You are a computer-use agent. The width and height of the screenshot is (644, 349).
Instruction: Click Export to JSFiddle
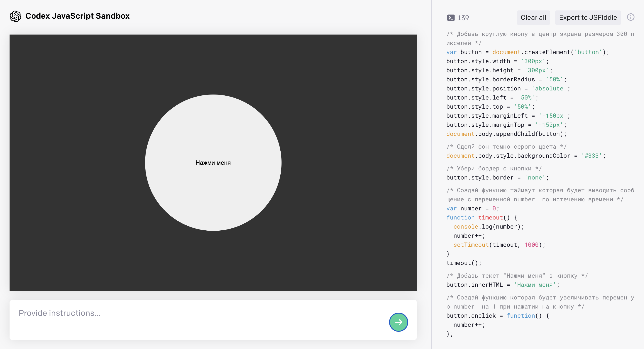(588, 17)
